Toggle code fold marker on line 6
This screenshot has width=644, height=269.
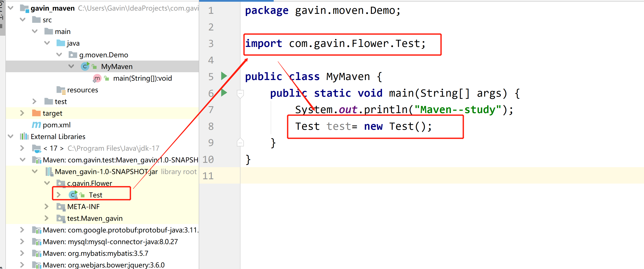240,93
